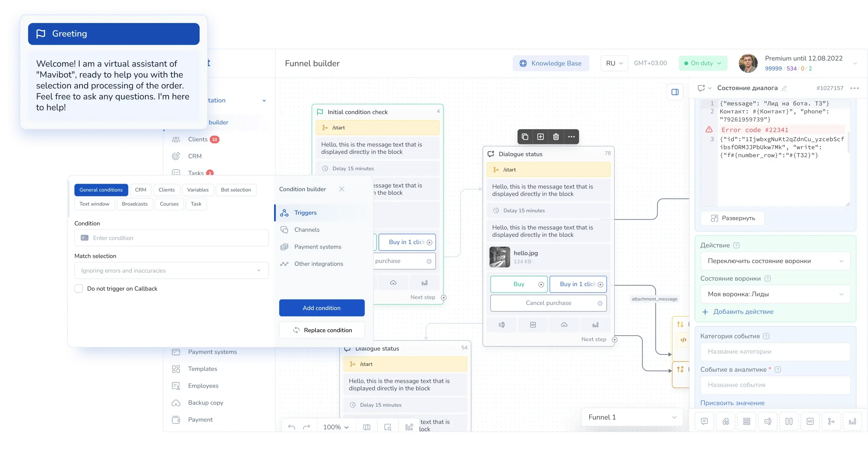Select the Broadcasts tab
This screenshot has width=868, height=462.
135,204
